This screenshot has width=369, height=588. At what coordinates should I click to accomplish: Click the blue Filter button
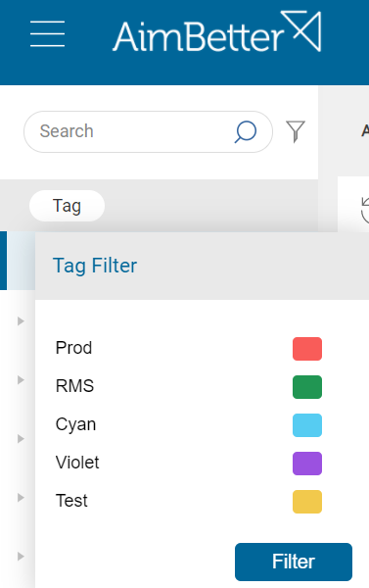[294, 562]
